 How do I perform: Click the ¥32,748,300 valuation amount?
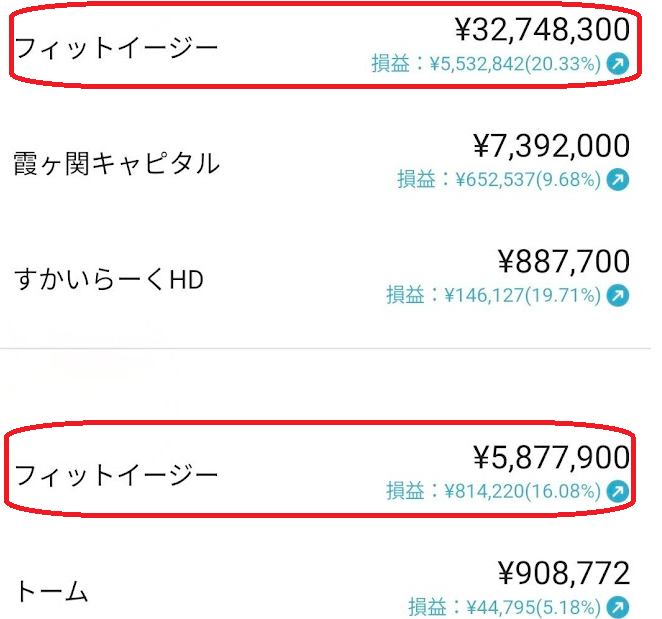tap(543, 30)
